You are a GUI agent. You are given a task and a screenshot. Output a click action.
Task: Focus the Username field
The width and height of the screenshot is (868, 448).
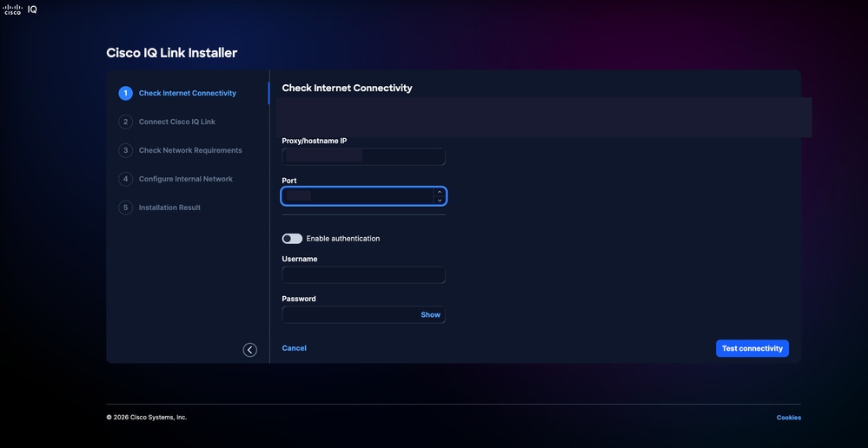pyautogui.click(x=364, y=275)
